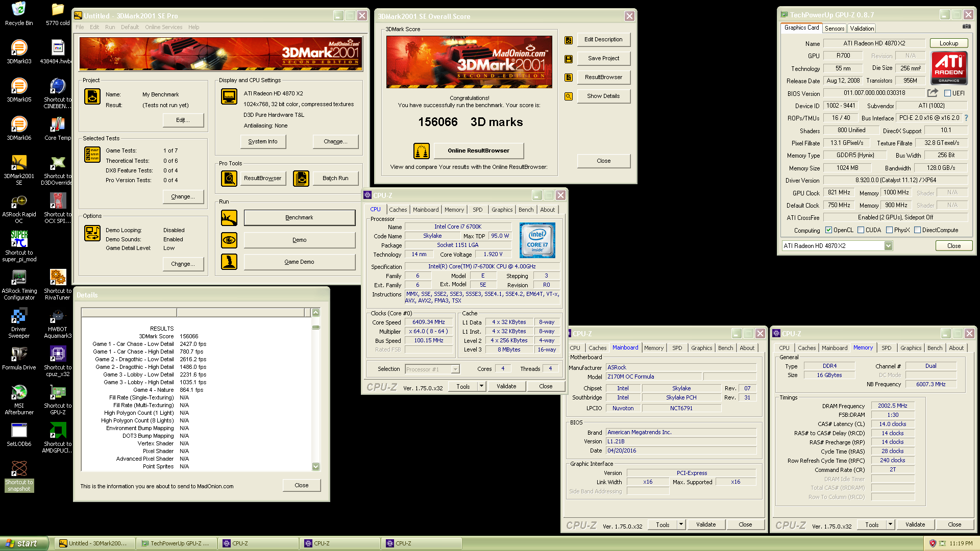
Task: Switch to Validation tab in GPU-Z
Action: [x=862, y=29]
